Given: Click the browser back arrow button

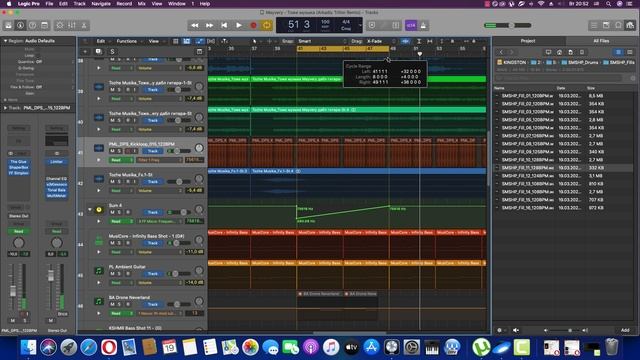Looking at the screenshot, I should [501, 52].
